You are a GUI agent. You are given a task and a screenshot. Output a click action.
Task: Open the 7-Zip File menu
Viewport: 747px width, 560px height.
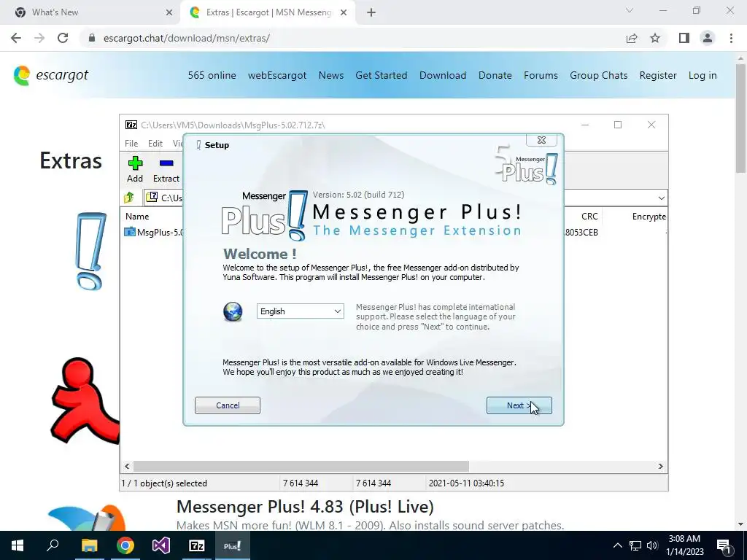pyautogui.click(x=131, y=144)
